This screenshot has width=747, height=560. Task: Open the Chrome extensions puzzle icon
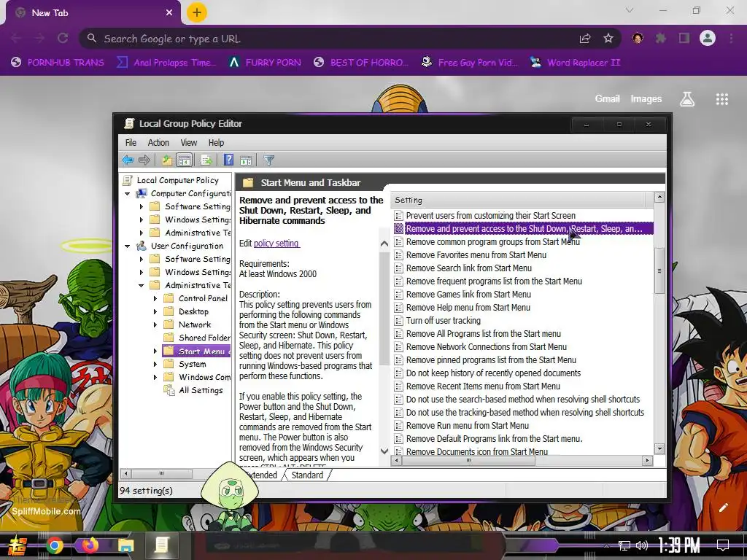661,38
